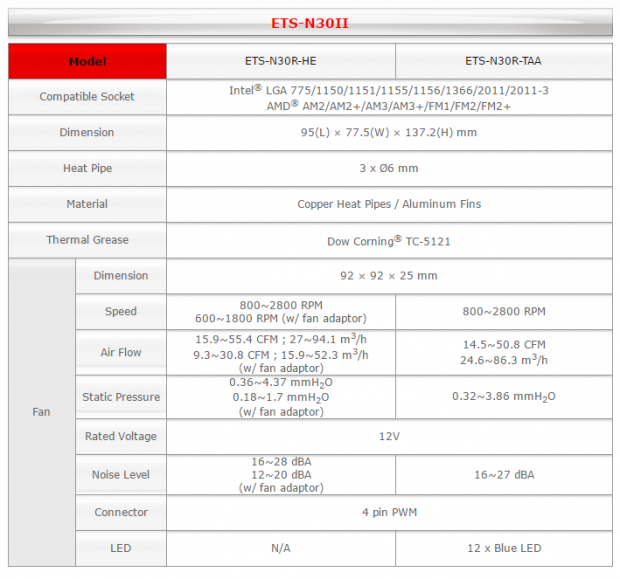
Task: Click the 4 pin PWM value
Action: (x=389, y=512)
